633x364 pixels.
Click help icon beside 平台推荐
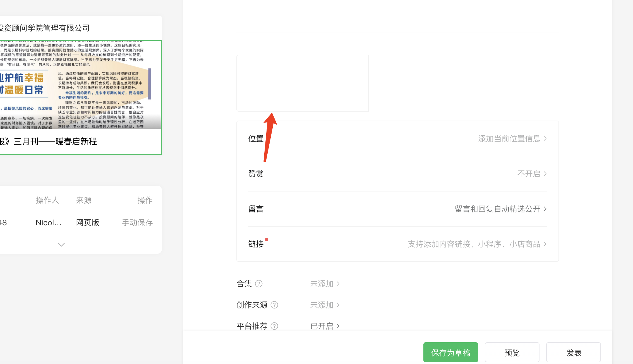(x=274, y=326)
